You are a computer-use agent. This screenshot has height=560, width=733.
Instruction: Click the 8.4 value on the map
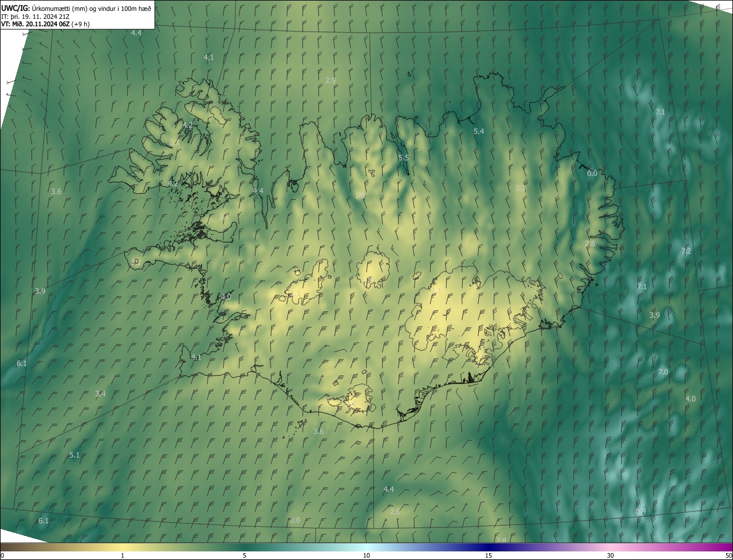[641, 511]
